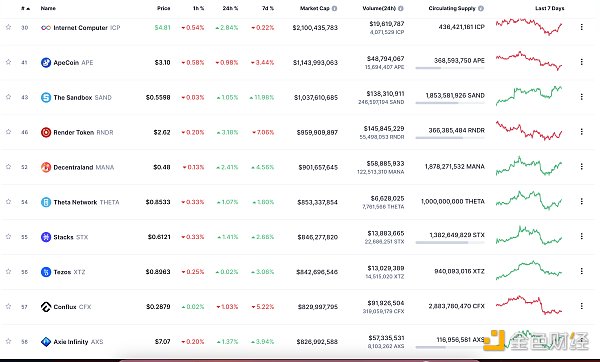
Task: Click the Theta Network logo icon
Action: point(46,202)
